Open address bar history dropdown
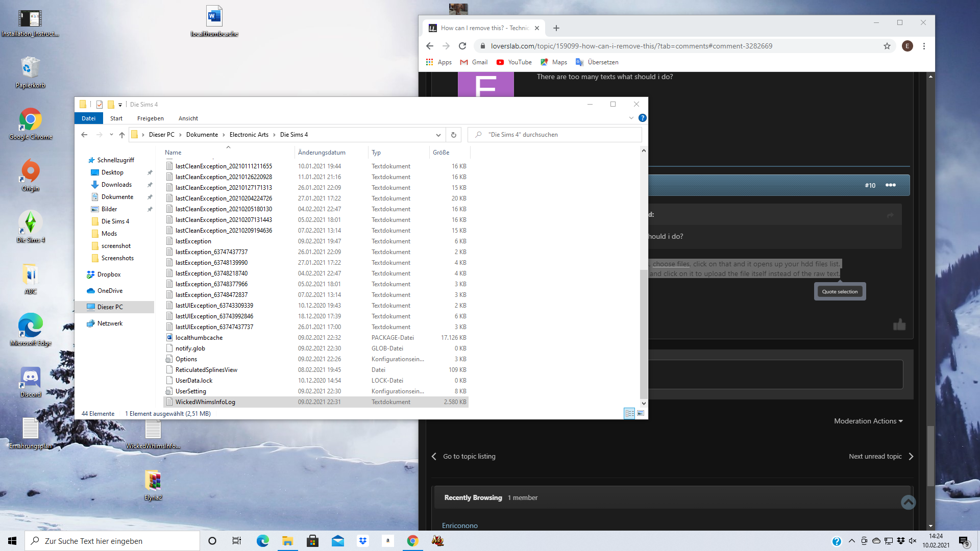 [x=438, y=135]
